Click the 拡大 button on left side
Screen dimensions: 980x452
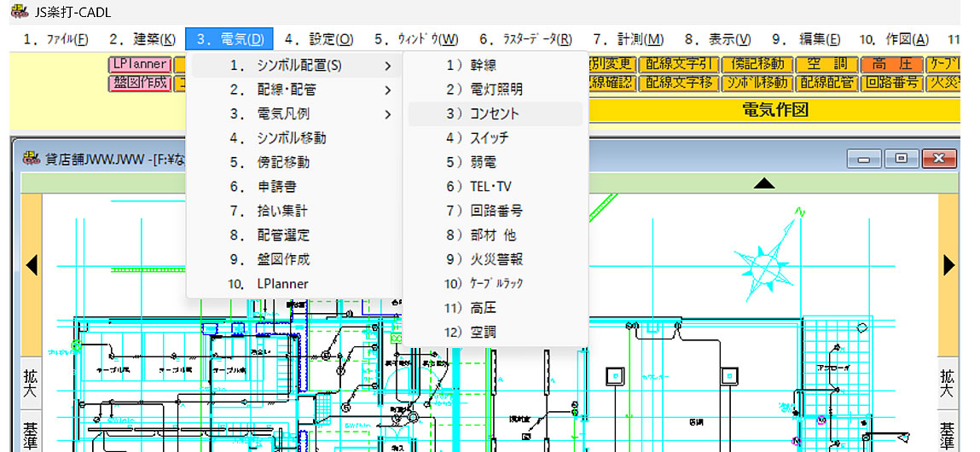coord(31,384)
